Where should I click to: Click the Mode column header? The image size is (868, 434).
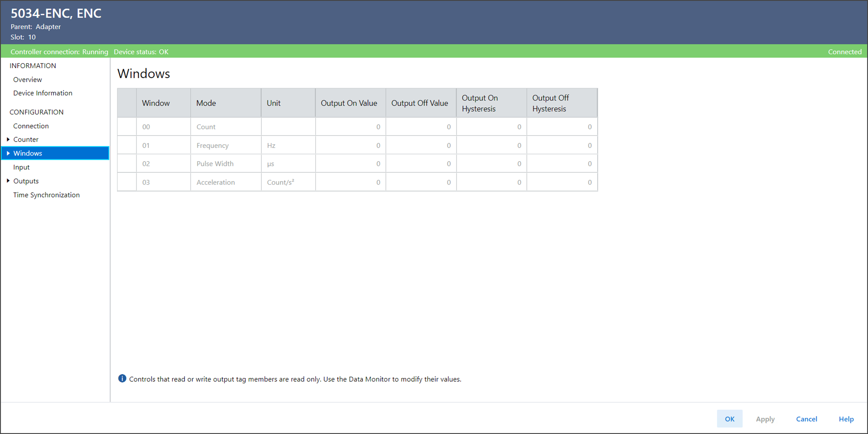coord(225,103)
